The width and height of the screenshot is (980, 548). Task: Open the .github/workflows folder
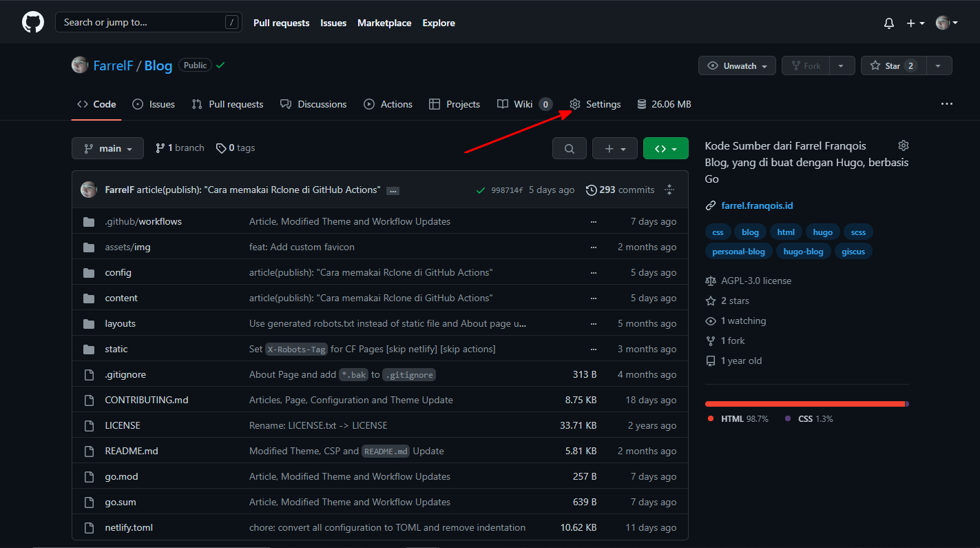click(143, 221)
